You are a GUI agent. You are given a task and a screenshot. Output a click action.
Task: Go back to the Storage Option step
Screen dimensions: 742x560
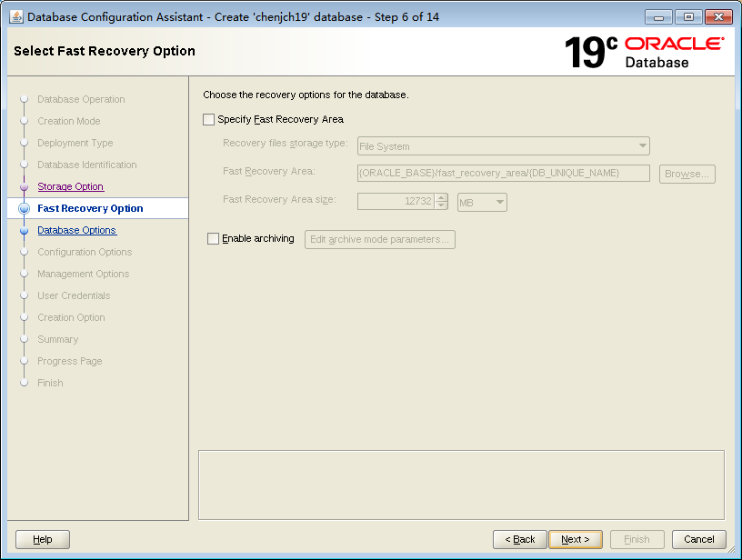point(70,186)
